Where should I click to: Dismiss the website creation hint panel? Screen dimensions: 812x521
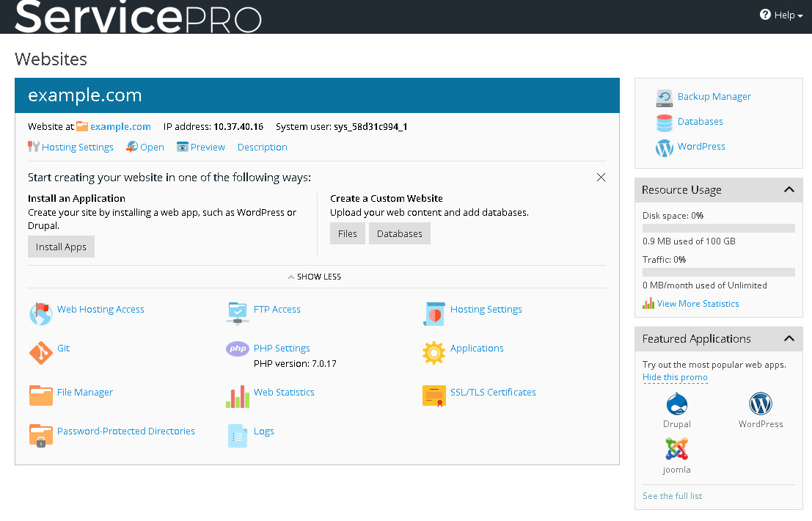click(601, 178)
